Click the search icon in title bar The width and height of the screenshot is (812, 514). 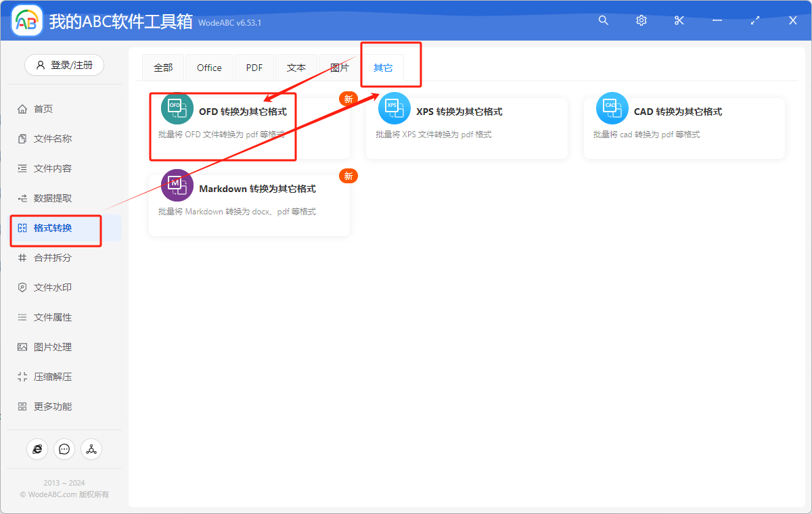click(603, 20)
